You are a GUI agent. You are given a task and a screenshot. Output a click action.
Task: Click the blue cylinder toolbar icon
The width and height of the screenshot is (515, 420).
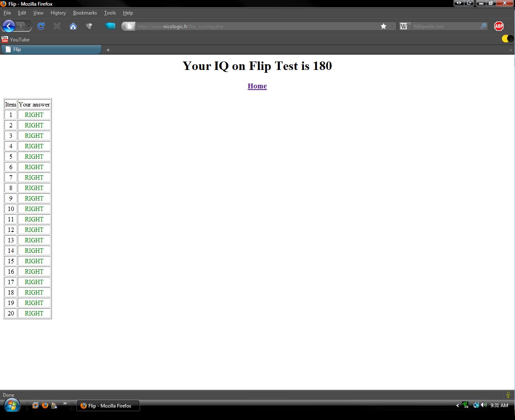coord(110,26)
